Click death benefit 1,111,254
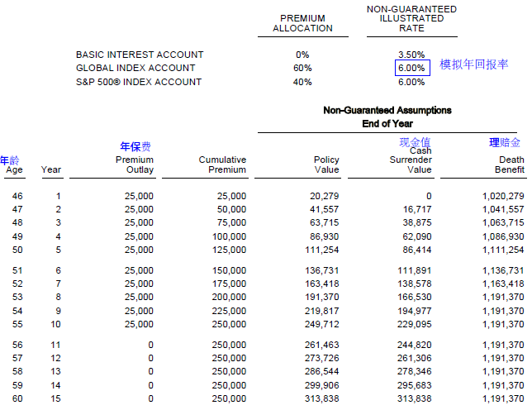Screen dimensions: 532x410 (x=503, y=250)
